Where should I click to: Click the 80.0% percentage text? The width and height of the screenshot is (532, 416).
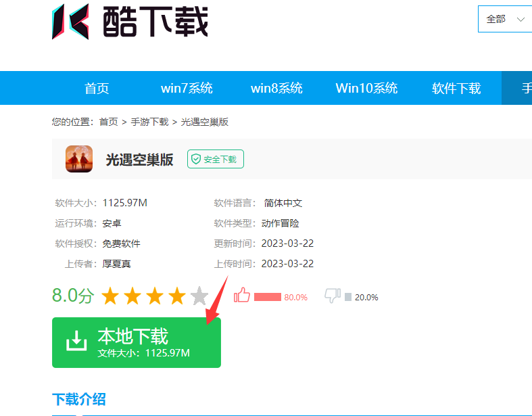(x=295, y=298)
